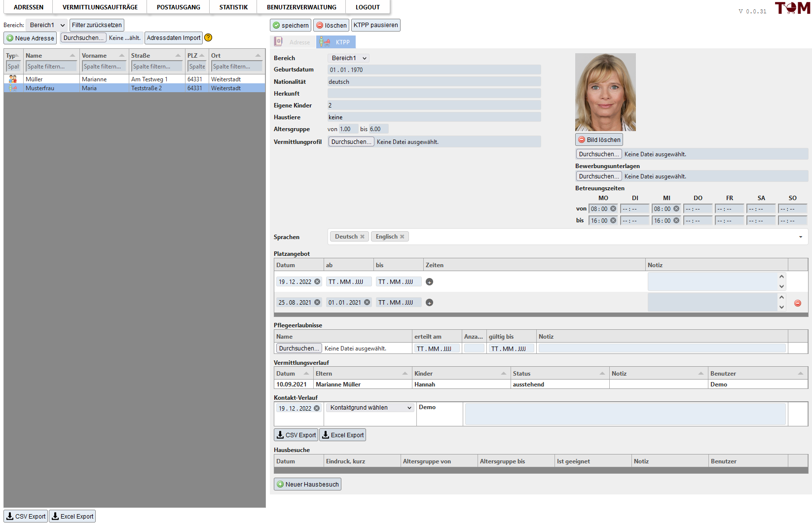Viewport: 812px width, 524px height.
Task: Click the yellow help question mark icon
Action: (x=208, y=37)
